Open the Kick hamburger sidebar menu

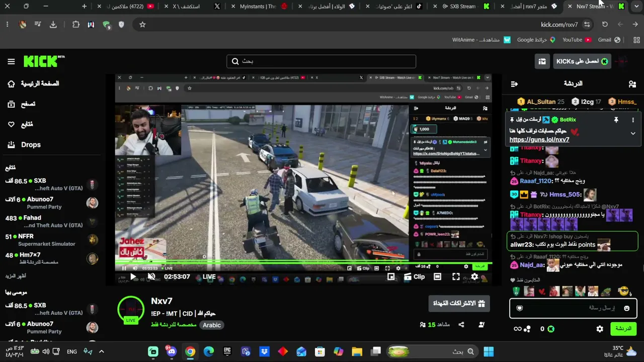(11, 61)
